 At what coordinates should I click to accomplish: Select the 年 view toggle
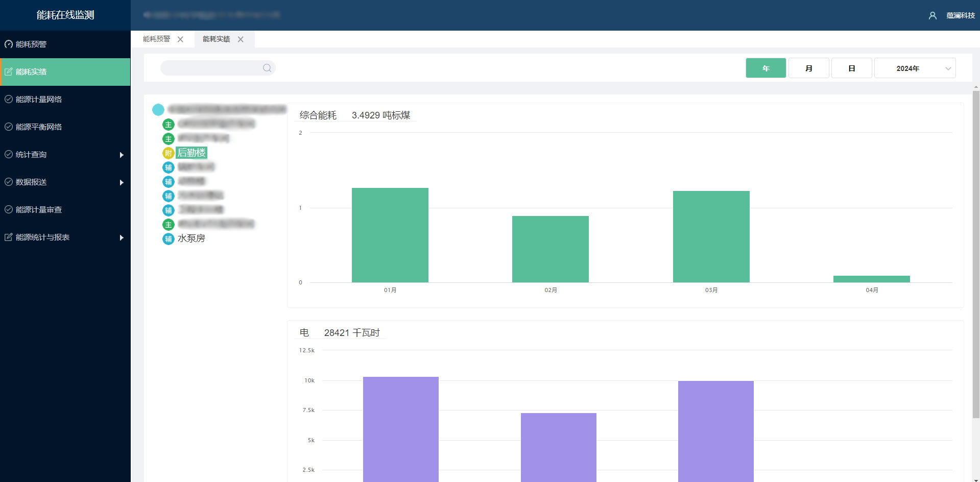[x=766, y=68]
